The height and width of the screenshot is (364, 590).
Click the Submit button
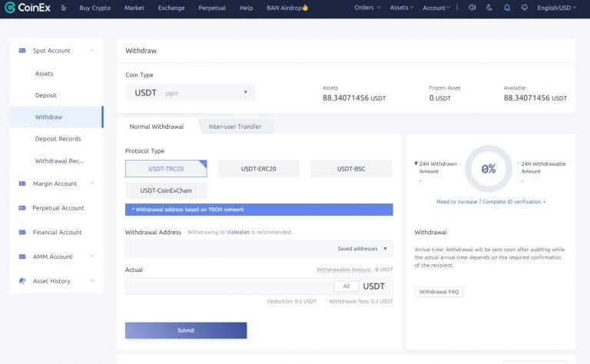click(x=186, y=330)
